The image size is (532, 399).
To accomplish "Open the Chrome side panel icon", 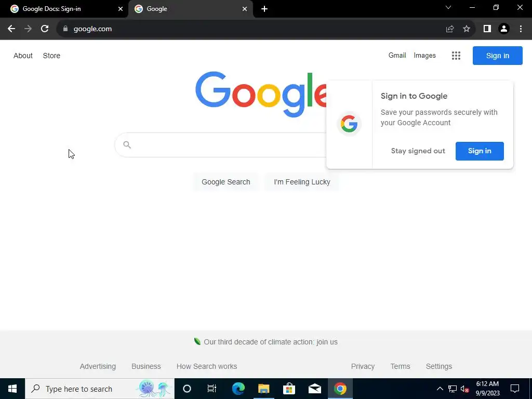I will click(x=487, y=29).
